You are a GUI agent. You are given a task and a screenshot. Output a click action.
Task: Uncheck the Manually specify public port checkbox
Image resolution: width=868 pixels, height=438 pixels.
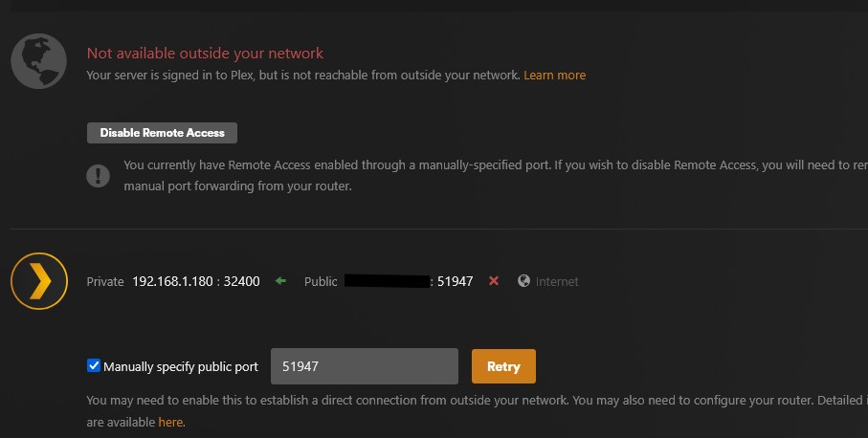[x=94, y=365]
